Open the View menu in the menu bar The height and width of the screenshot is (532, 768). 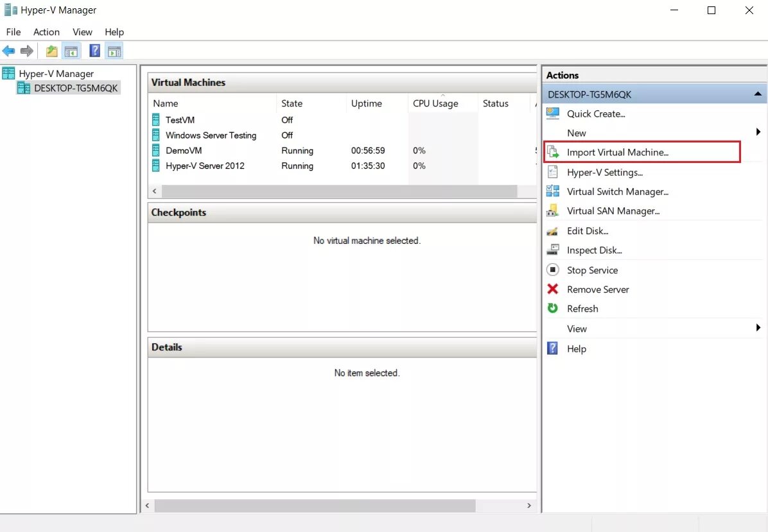(x=82, y=32)
